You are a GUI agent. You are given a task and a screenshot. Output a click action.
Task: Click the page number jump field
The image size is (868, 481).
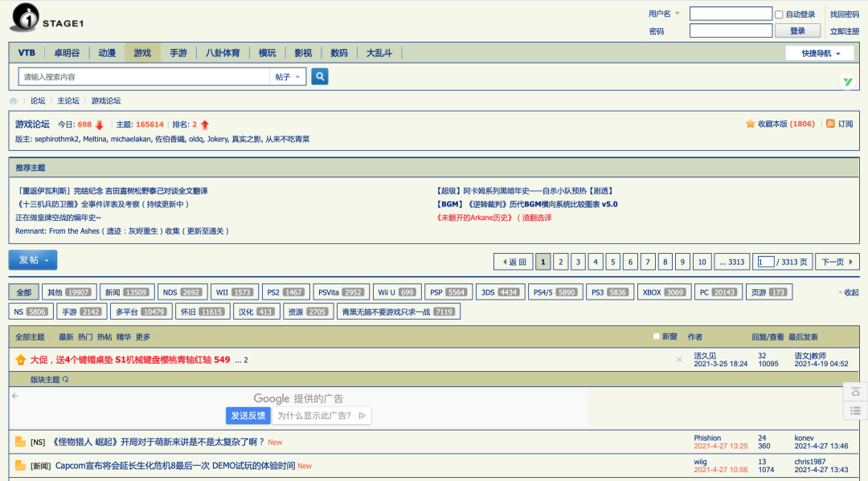[766, 262]
